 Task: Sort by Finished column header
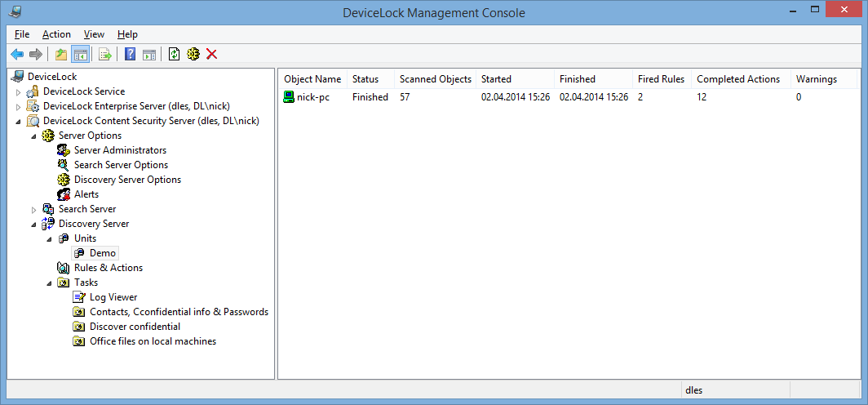[x=593, y=79]
